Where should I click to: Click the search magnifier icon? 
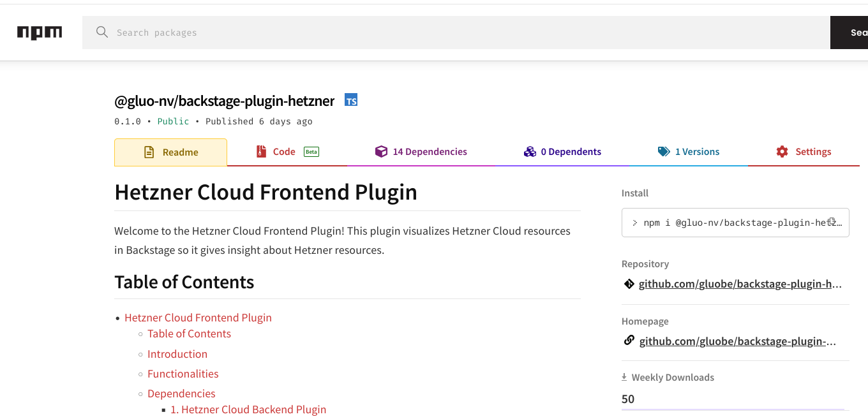(102, 33)
